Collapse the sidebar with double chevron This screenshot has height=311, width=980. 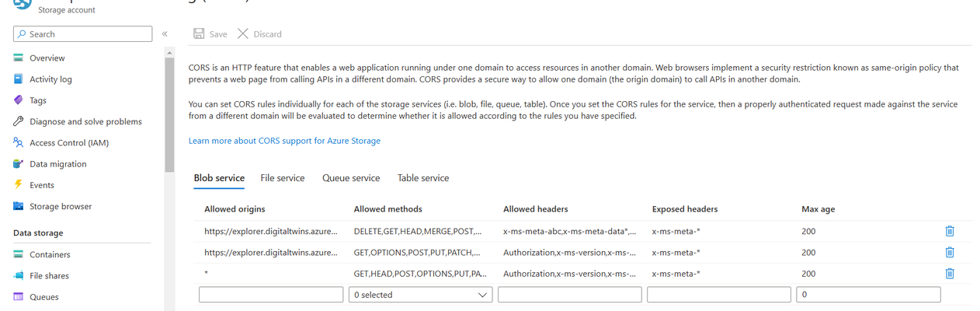(x=165, y=34)
